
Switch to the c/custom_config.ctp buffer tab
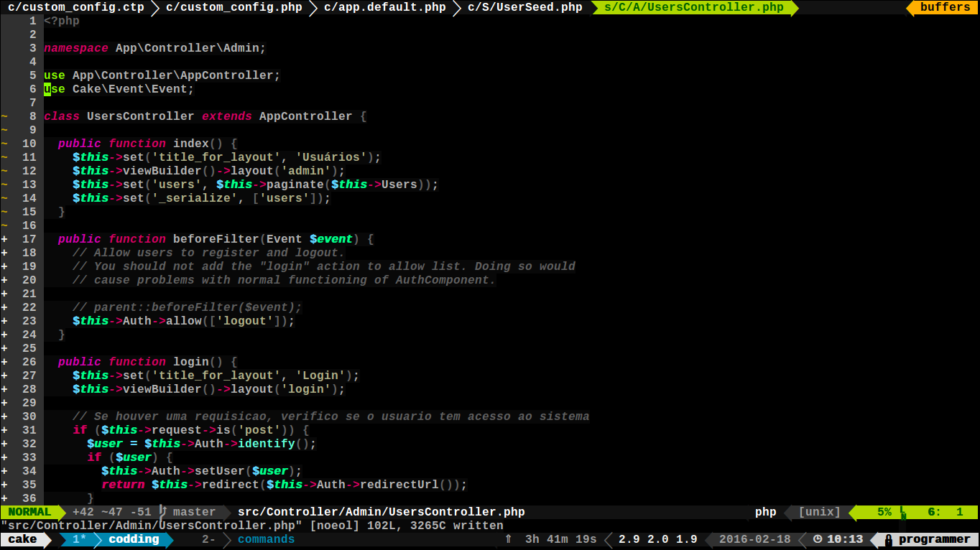pos(75,7)
